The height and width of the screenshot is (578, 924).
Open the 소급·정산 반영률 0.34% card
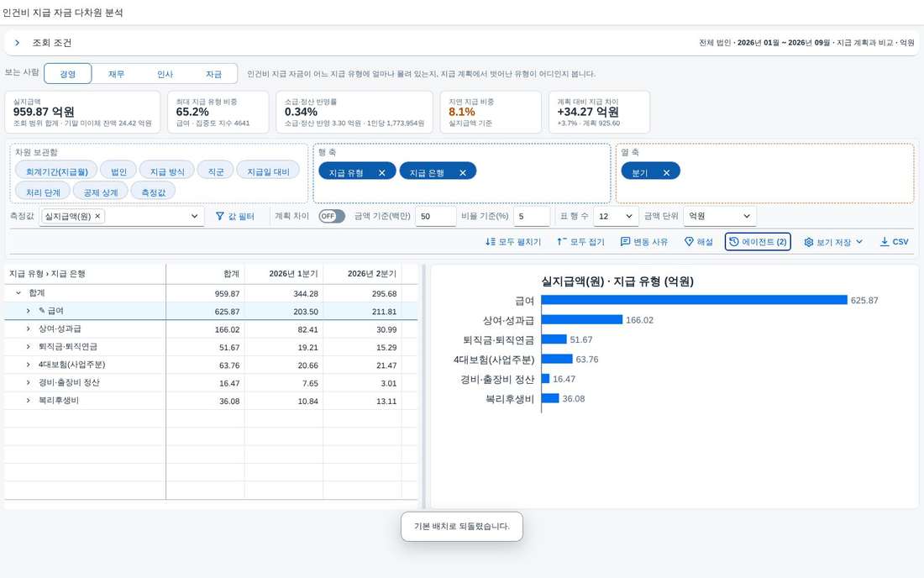354,112
